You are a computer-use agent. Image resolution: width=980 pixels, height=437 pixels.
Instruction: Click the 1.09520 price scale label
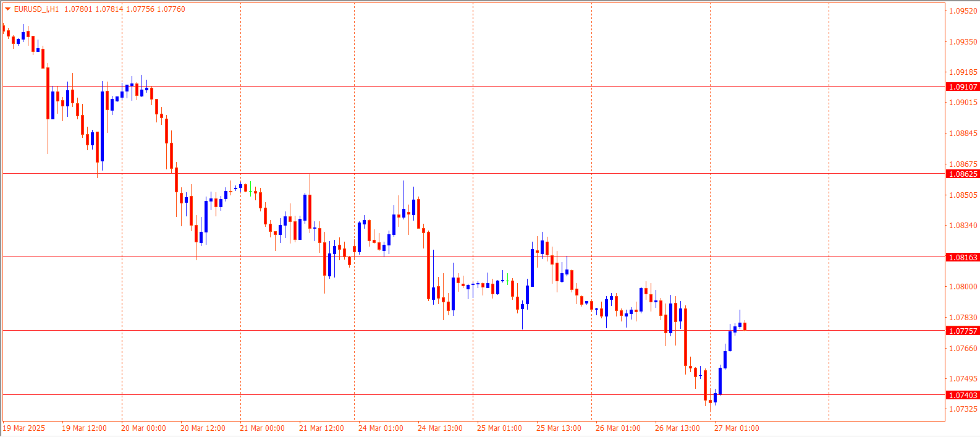tap(963, 11)
